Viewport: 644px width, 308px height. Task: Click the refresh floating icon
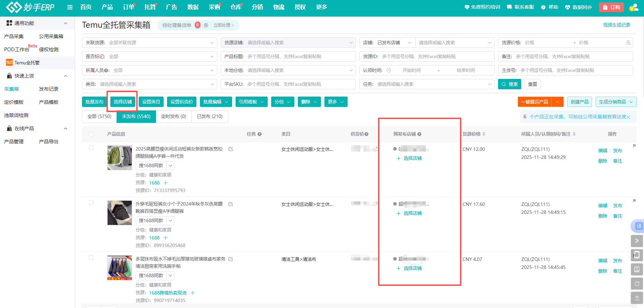[637, 284]
